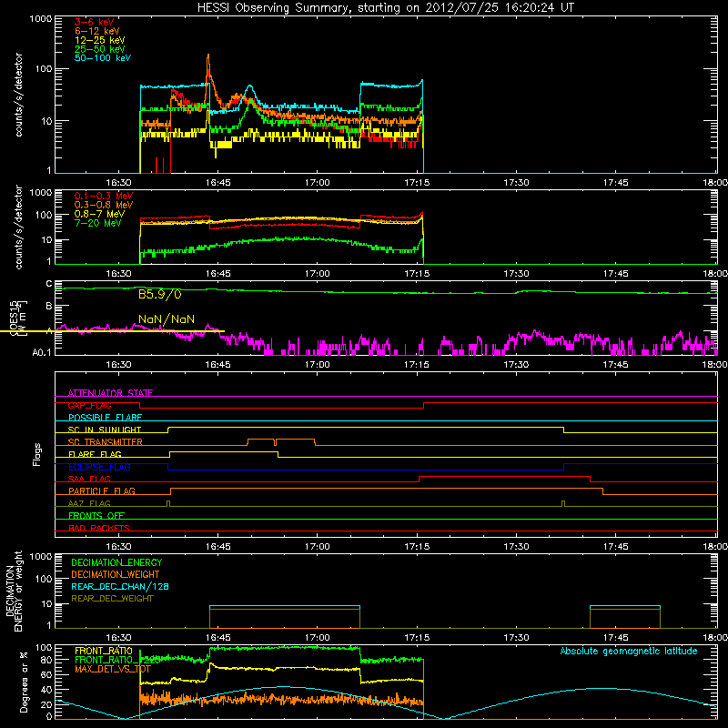Image resolution: width=728 pixels, height=728 pixels.
Task: Select the FRONTS_OFF flag label
Action: pyautogui.click(x=96, y=515)
